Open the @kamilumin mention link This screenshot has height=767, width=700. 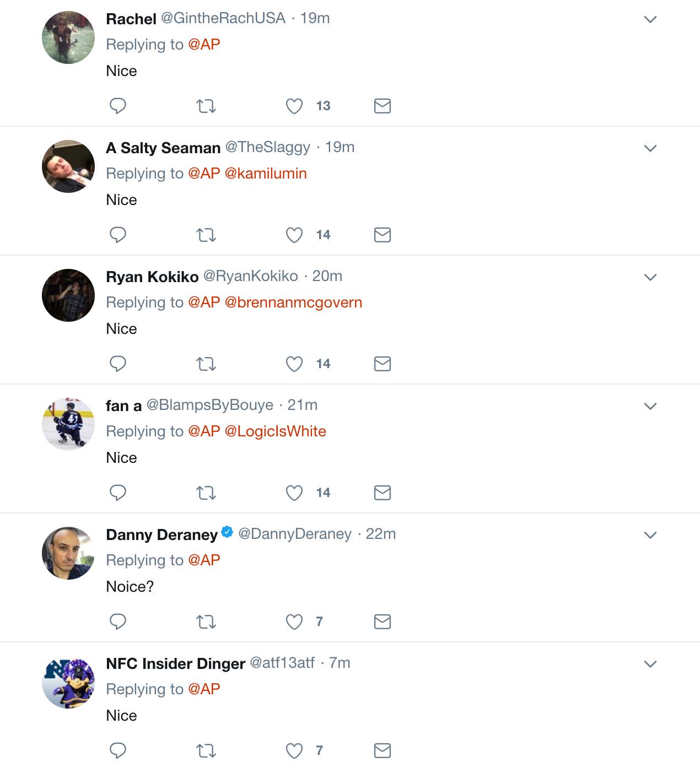pos(266,174)
